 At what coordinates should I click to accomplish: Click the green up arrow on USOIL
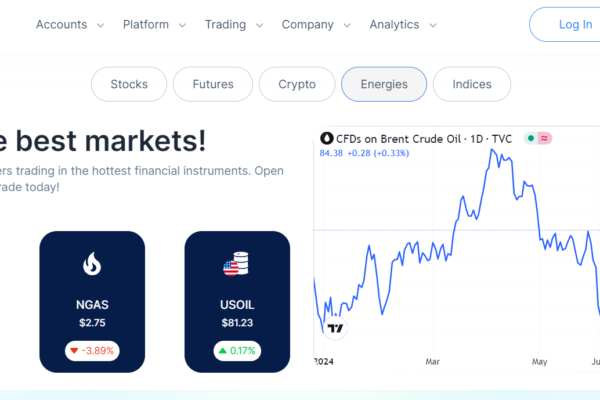[223, 350]
